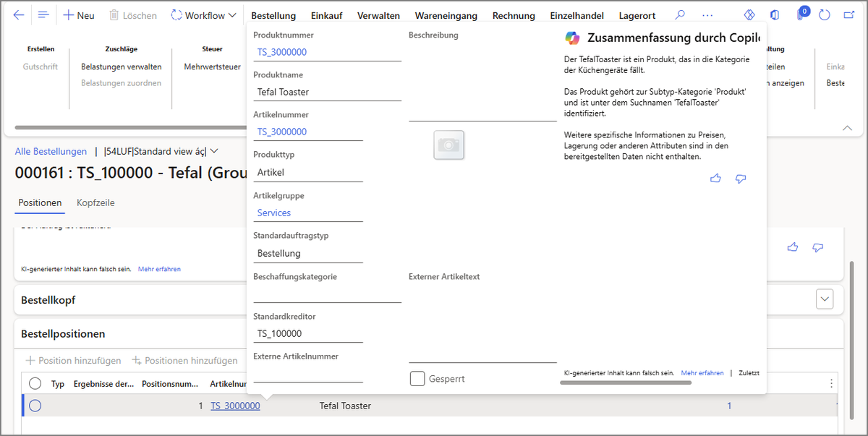Click the Externe Artikelnummer field
868x436 pixels.
308,373
